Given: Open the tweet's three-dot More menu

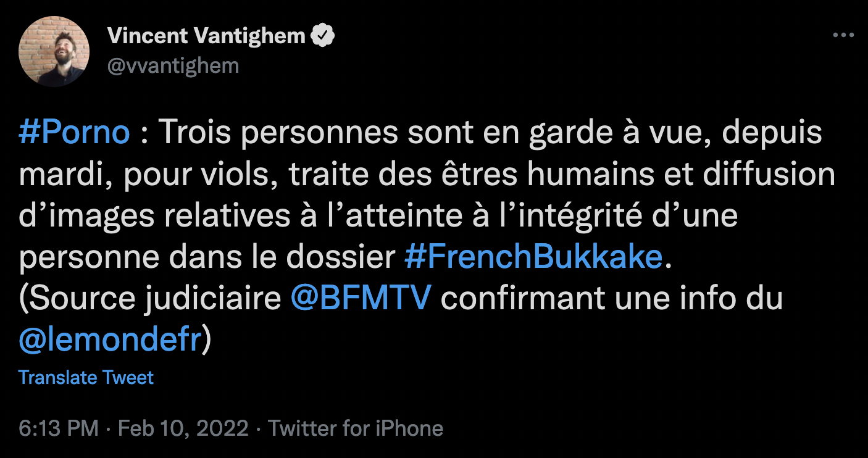Looking at the screenshot, I should [x=843, y=36].
